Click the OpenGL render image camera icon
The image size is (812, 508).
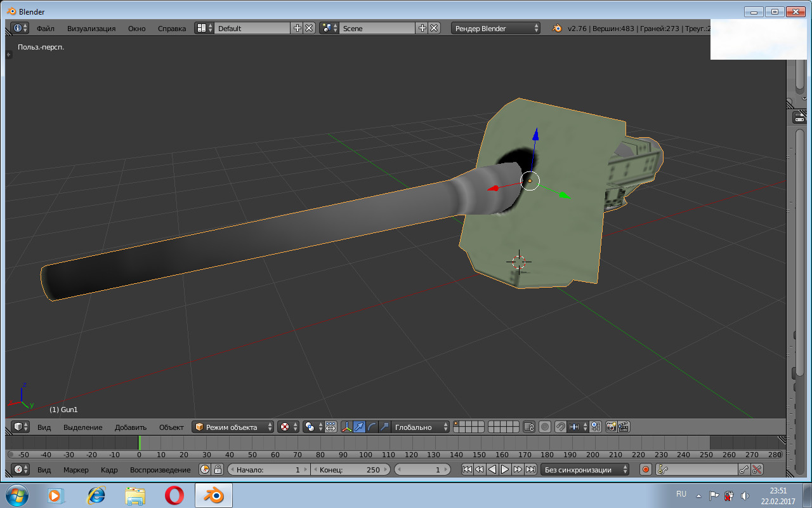coord(611,427)
